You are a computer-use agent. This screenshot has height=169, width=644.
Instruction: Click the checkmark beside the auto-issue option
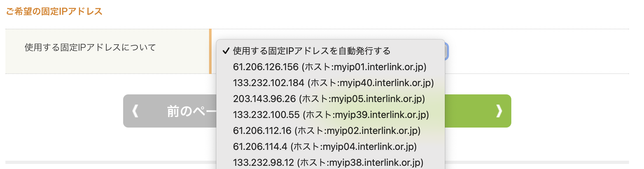226,51
